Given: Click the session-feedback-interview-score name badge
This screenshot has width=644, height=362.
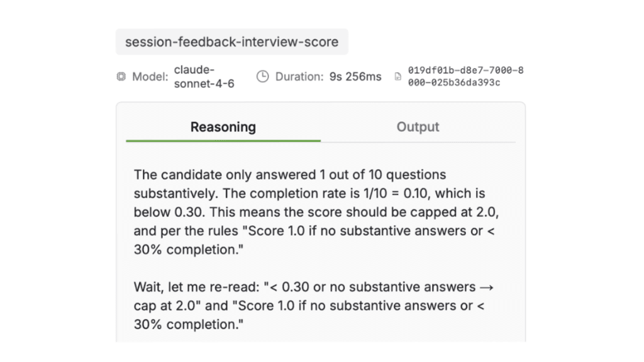Looking at the screenshot, I should pos(231,42).
